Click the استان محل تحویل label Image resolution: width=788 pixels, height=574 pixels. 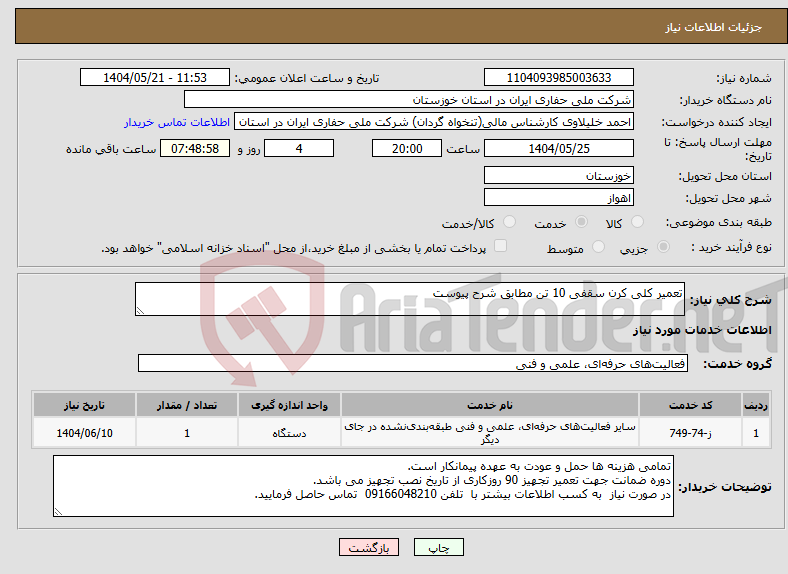tap(725, 176)
